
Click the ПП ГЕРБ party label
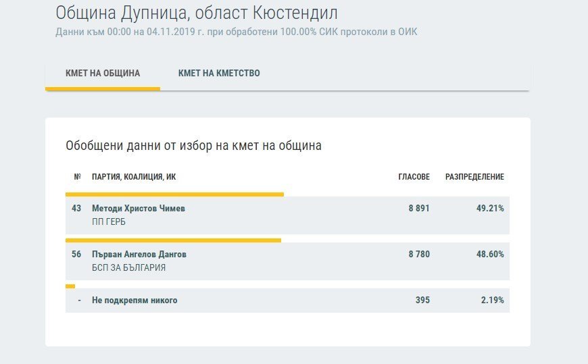[109, 222]
